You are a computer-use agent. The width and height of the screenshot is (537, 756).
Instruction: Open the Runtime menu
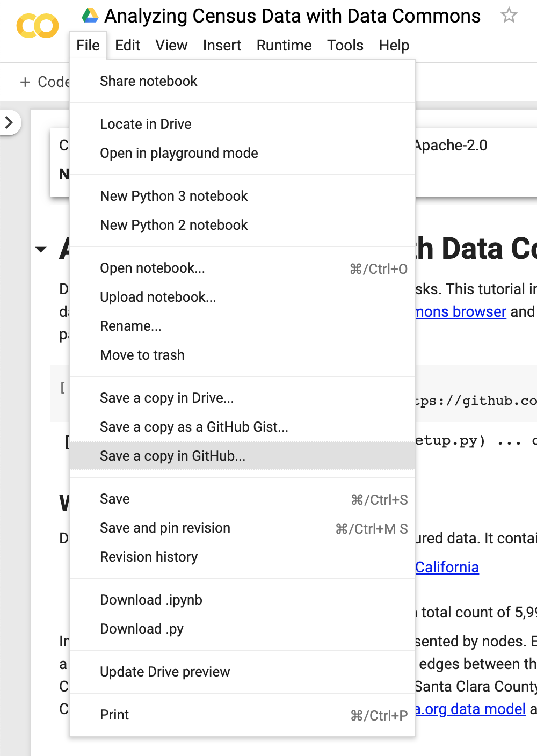point(284,46)
